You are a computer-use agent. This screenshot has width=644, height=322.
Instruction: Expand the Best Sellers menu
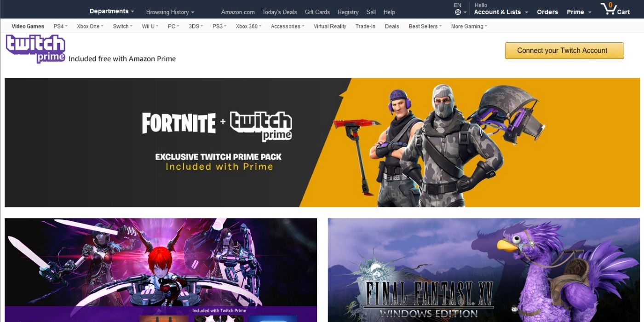click(425, 26)
